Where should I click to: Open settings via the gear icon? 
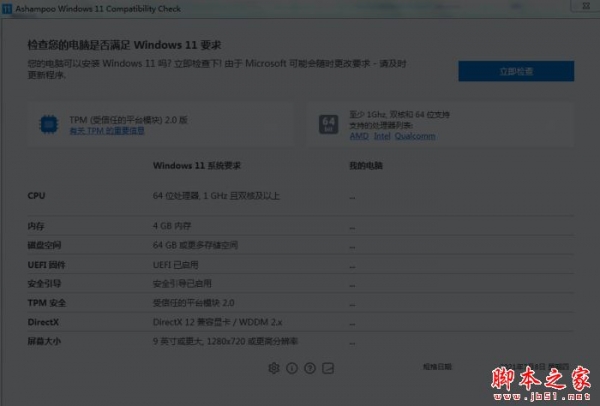pyautogui.click(x=274, y=368)
